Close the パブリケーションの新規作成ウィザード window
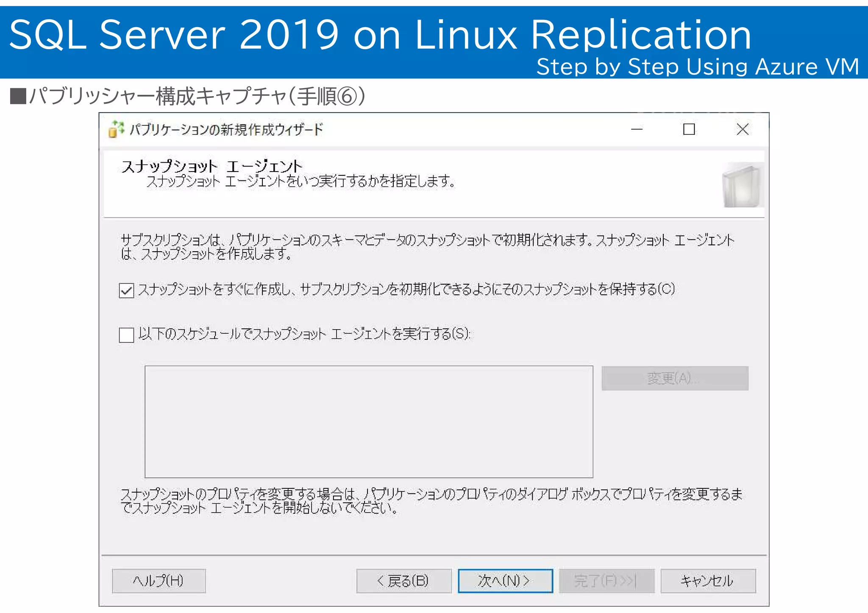868x613 pixels. [743, 129]
